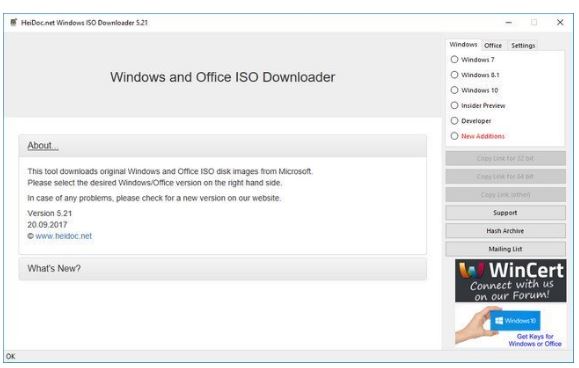This screenshot has width=579, height=368.
Task: Click the Copy Link (other) button
Action: pos(505,195)
